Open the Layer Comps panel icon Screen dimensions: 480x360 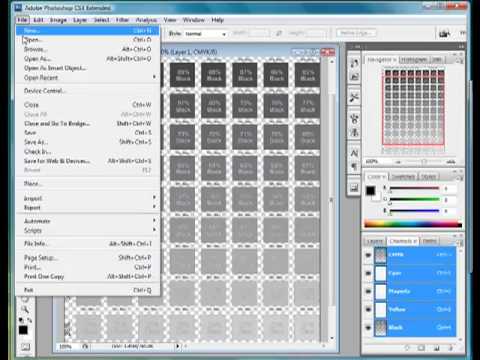tap(354, 188)
